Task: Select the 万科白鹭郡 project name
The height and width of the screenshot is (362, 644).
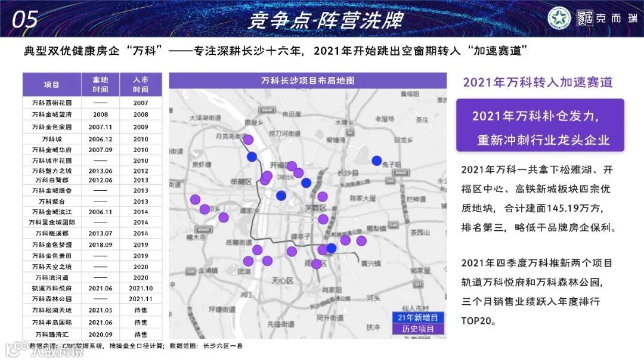Action: click(52, 180)
